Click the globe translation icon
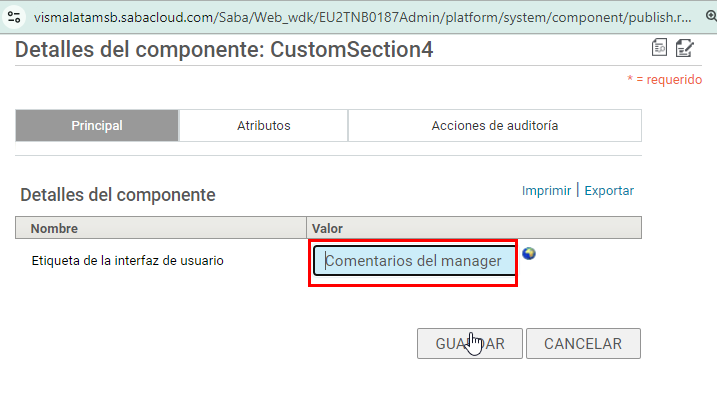This screenshot has height=420, width=717. [529, 253]
